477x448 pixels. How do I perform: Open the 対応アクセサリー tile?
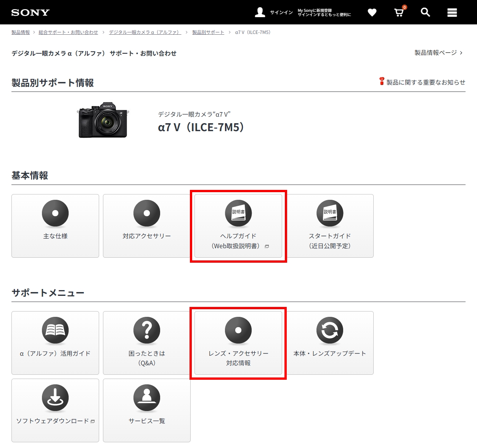point(147,226)
